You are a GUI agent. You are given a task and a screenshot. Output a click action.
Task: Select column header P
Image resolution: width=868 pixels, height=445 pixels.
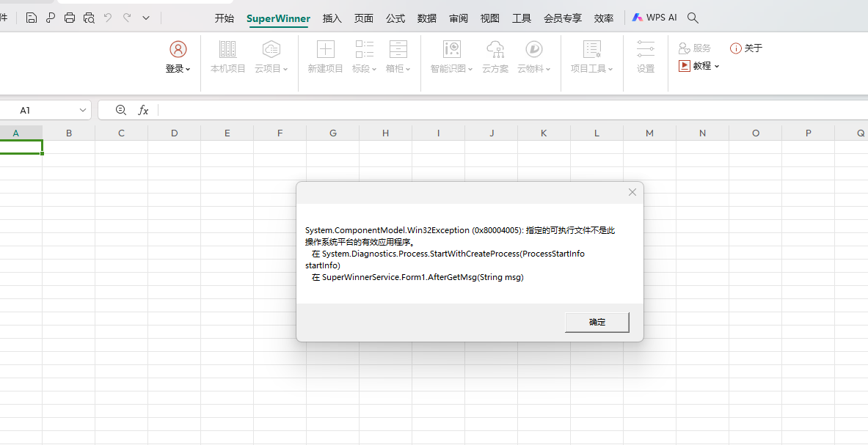tap(809, 133)
